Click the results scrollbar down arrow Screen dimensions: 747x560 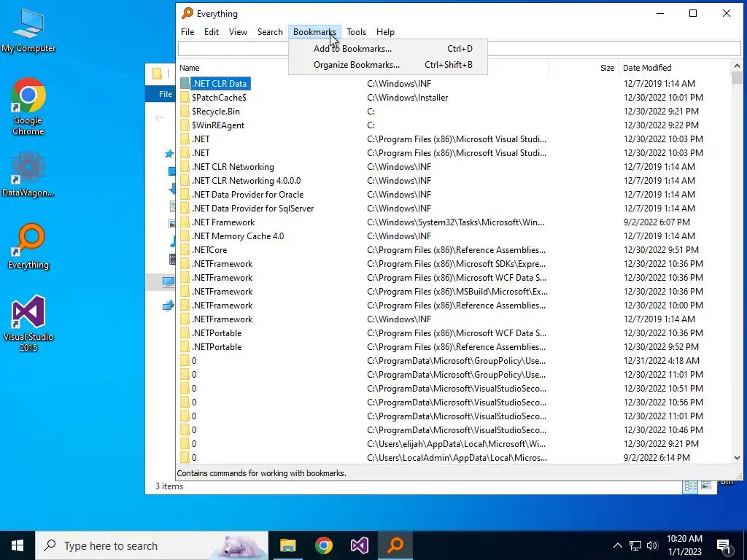[x=737, y=458]
